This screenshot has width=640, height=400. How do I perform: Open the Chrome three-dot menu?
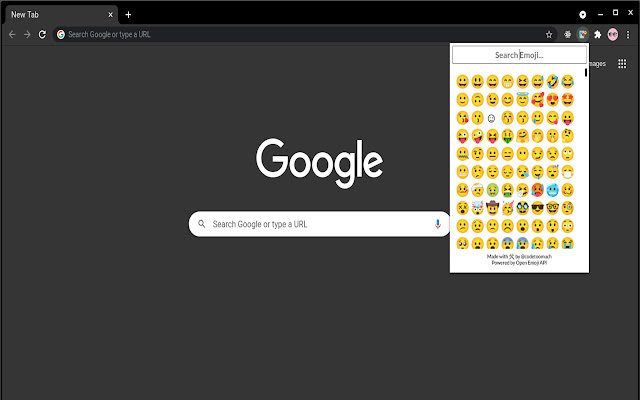pos(628,35)
